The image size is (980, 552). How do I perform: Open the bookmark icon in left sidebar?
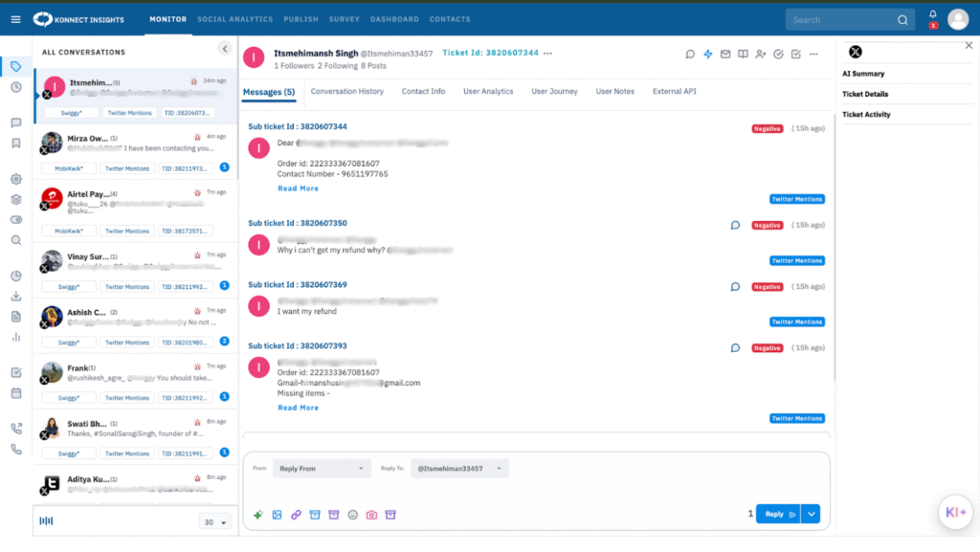pyautogui.click(x=15, y=144)
